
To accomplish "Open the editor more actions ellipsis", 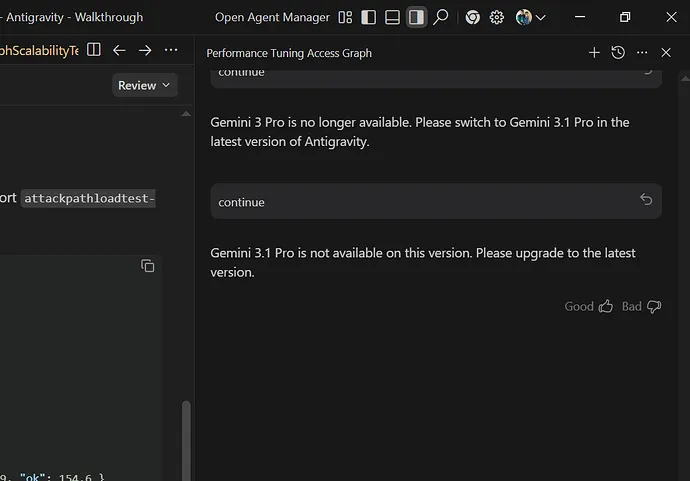I will 171,50.
